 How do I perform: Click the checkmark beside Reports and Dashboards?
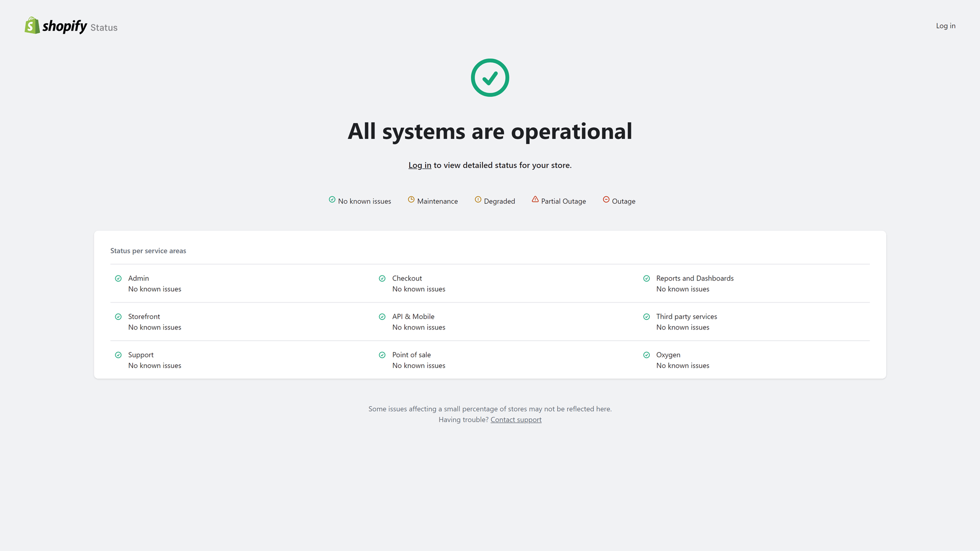(x=646, y=279)
